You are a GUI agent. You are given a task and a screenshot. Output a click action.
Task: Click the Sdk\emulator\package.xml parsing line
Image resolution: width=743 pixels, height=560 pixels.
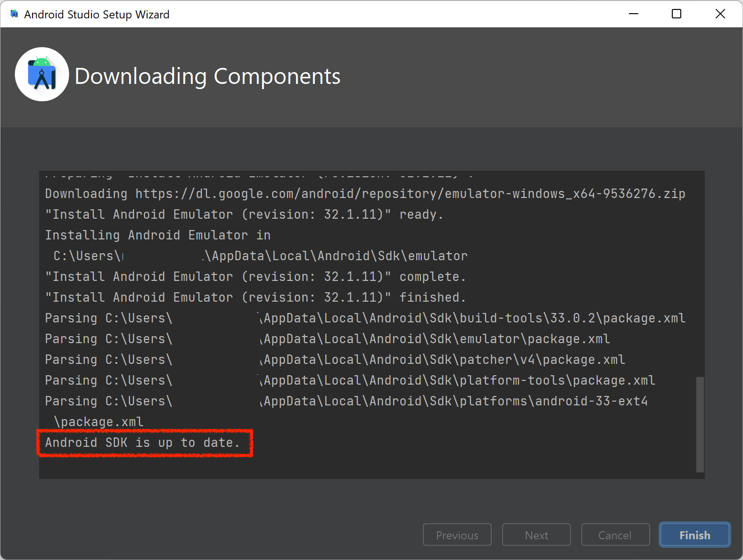pos(328,339)
